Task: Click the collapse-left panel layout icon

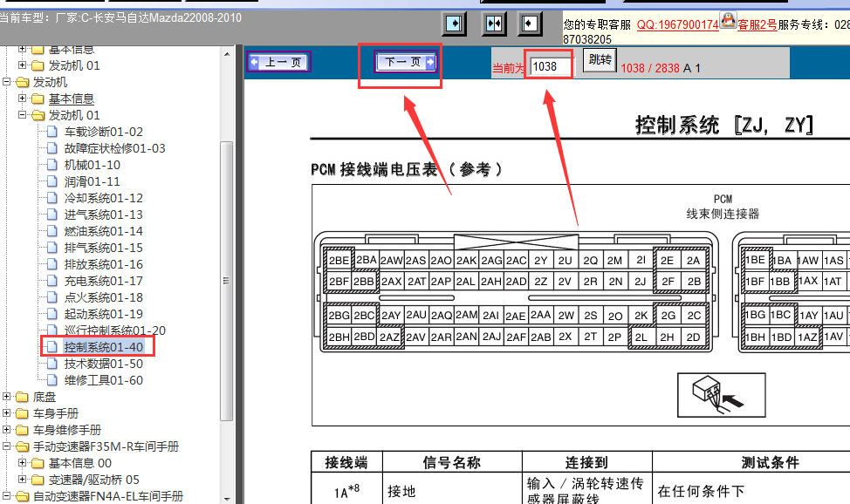Action: pos(529,24)
